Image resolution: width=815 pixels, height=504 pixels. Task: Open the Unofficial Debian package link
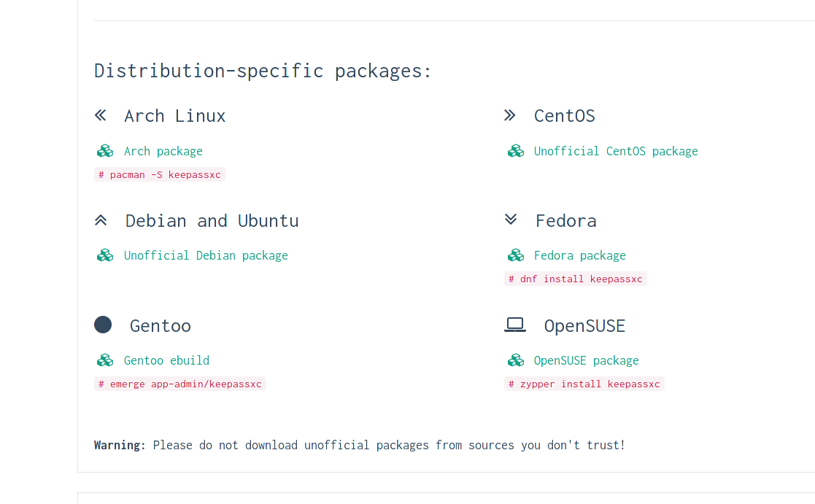[206, 255]
